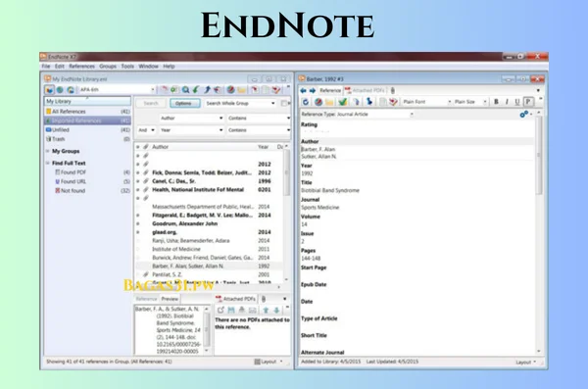The image size is (588, 389).
Task: Select Unfiled group
Action: (88, 129)
